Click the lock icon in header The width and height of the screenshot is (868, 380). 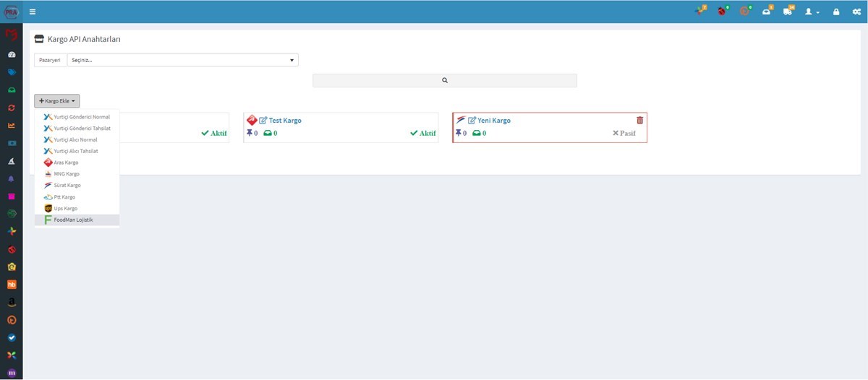[836, 12]
